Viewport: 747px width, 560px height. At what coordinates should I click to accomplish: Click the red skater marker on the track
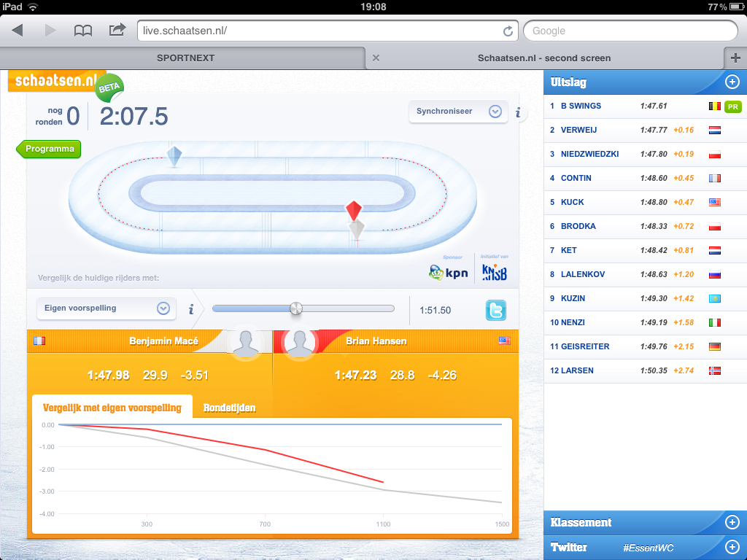[x=355, y=211]
